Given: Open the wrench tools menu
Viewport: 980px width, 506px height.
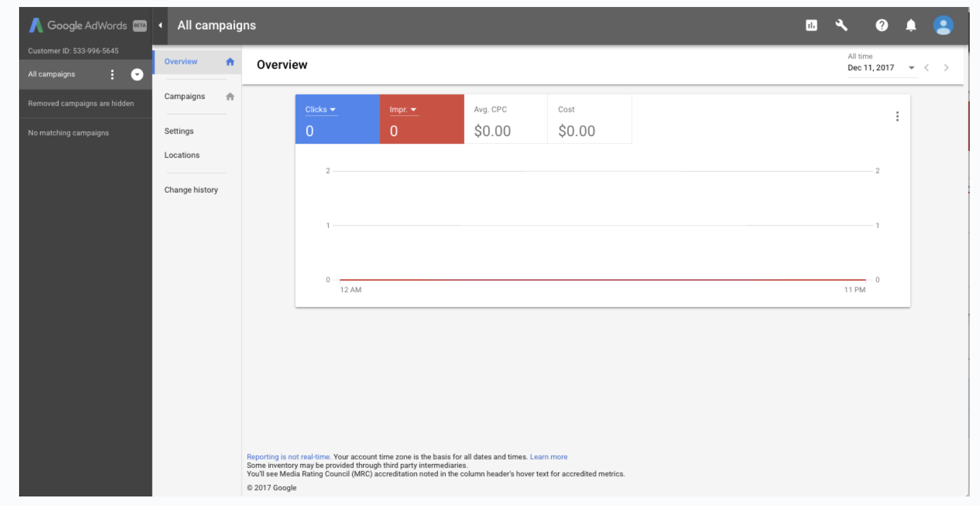Looking at the screenshot, I should click(x=841, y=25).
